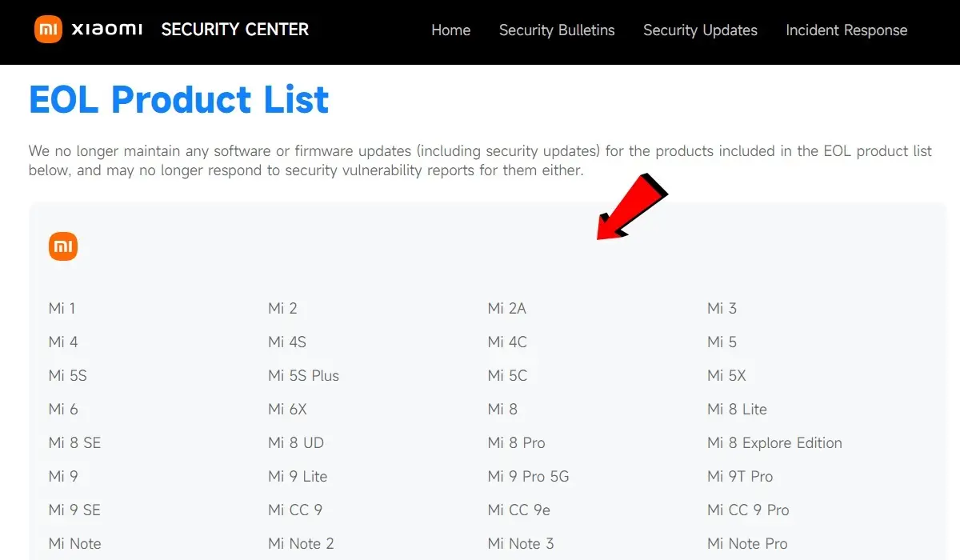Click the Mi 4C product entry

[507, 342]
